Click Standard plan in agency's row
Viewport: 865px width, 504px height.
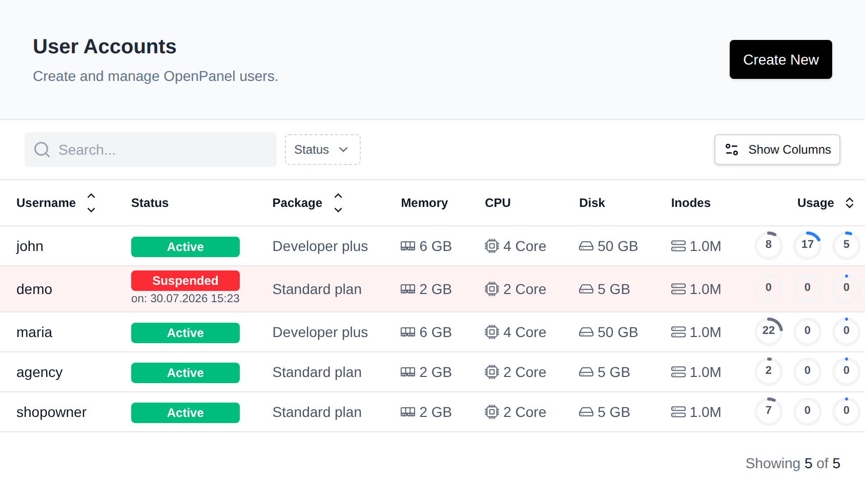click(x=317, y=372)
